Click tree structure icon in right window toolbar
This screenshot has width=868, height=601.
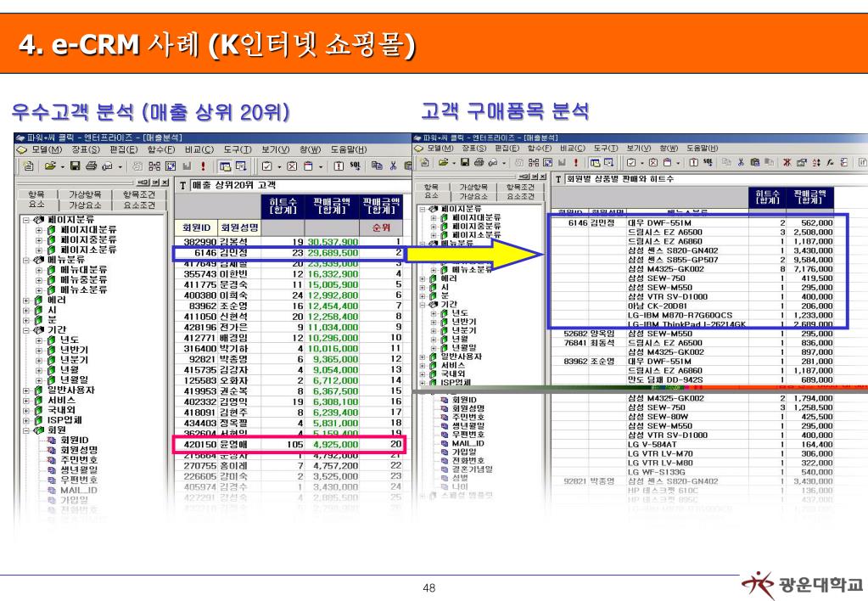[x=534, y=162]
